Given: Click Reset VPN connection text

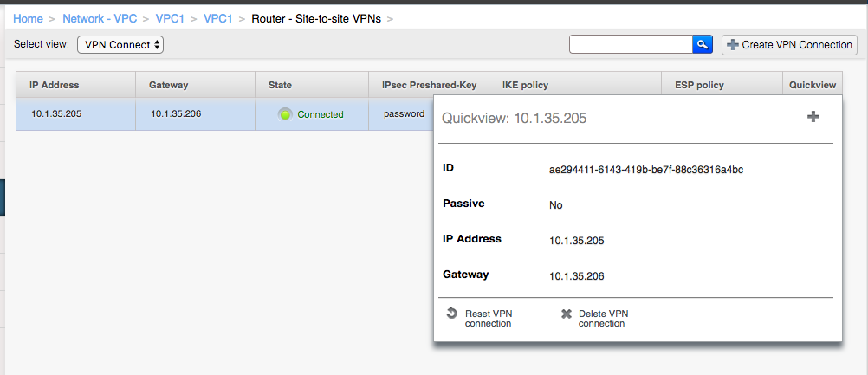Looking at the screenshot, I should [x=489, y=319].
